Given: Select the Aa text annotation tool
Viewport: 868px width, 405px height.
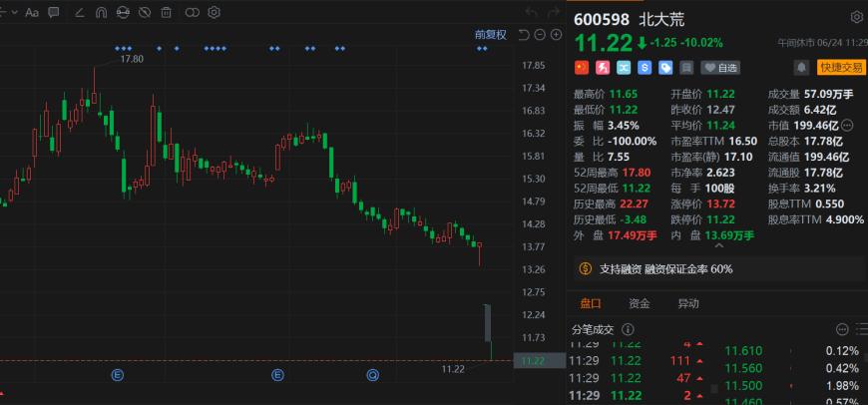Looking at the screenshot, I should click(32, 12).
